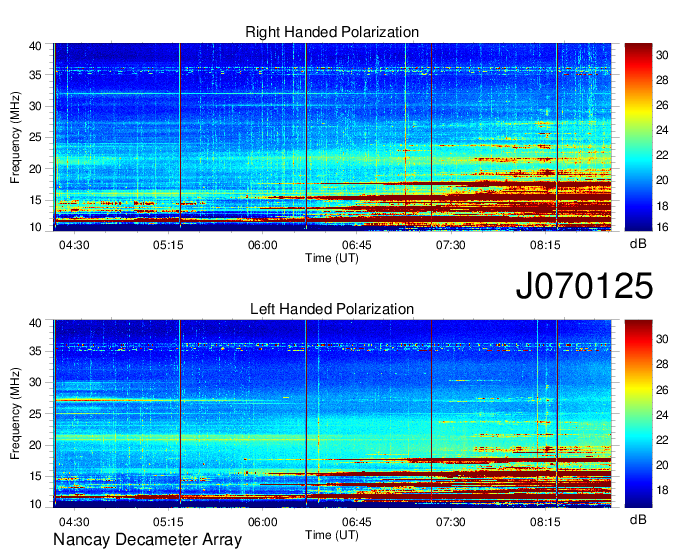Viewport: 680px width, 552px height.
Task: Click the right-handed plot's color scale bar
Action: tap(638, 137)
